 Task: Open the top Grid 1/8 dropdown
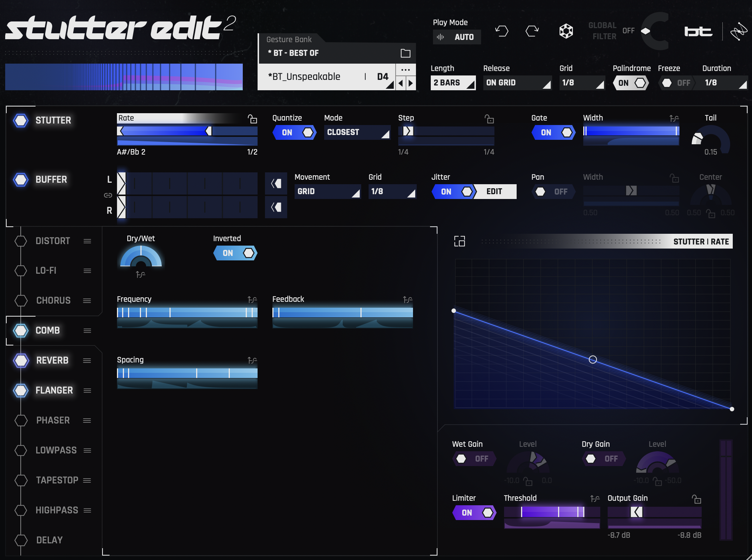[x=583, y=83]
